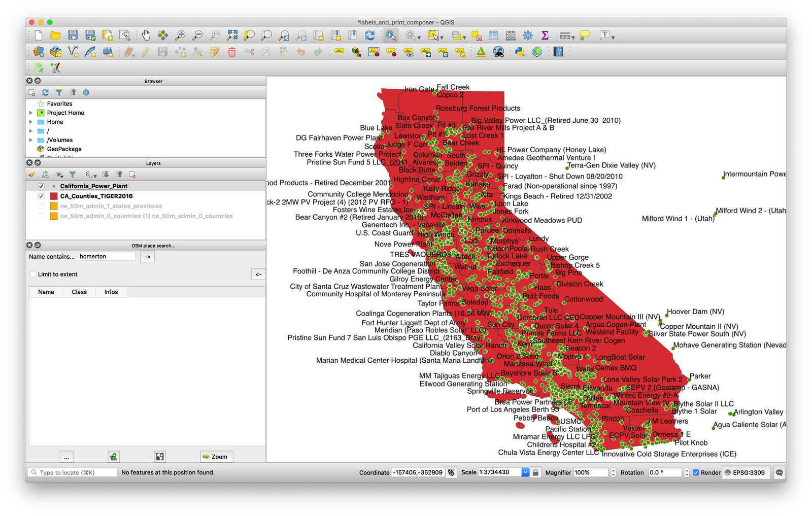Click the Zoom Full extent icon
812x516 pixels.
click(232, 35)
